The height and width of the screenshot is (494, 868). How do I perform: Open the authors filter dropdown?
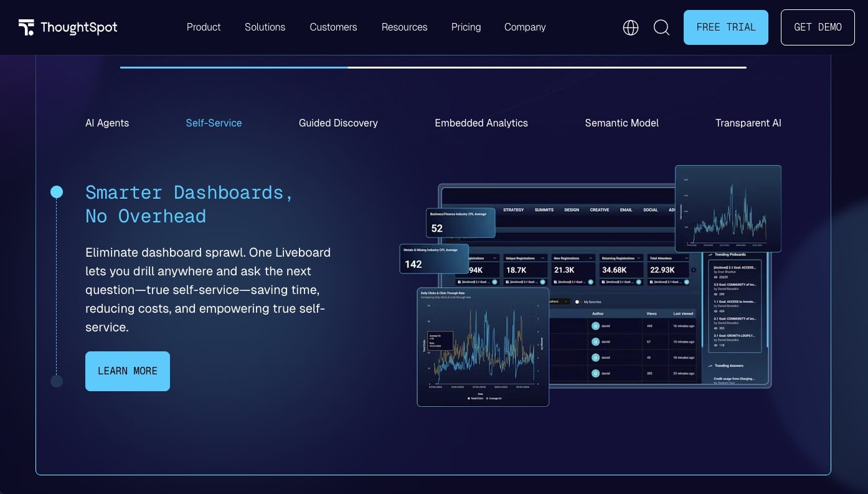(565, 302)
